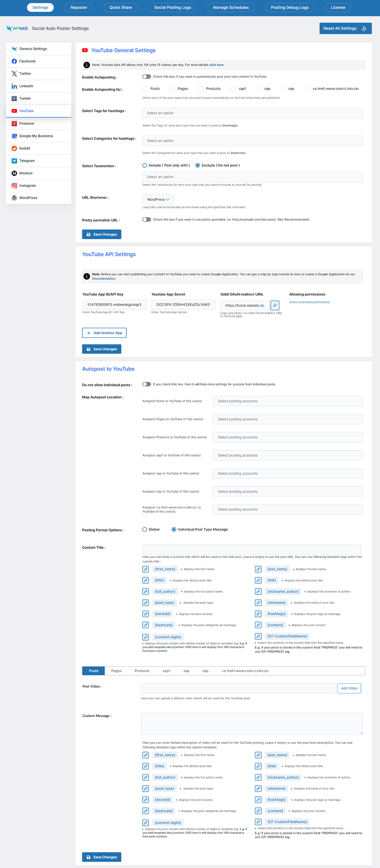Open Select Taxonomies option dropdown
380x868 pixels.
pos(252,177)
